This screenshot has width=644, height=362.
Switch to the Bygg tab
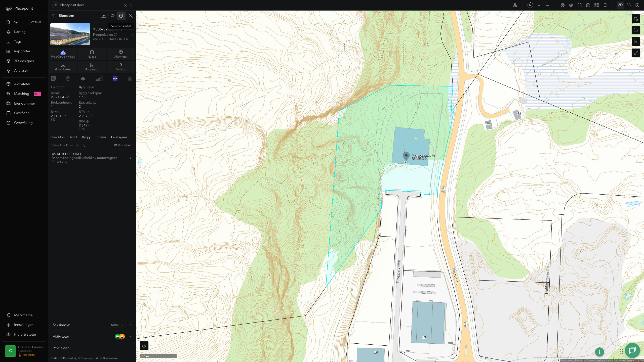click(x=86, y=137)
